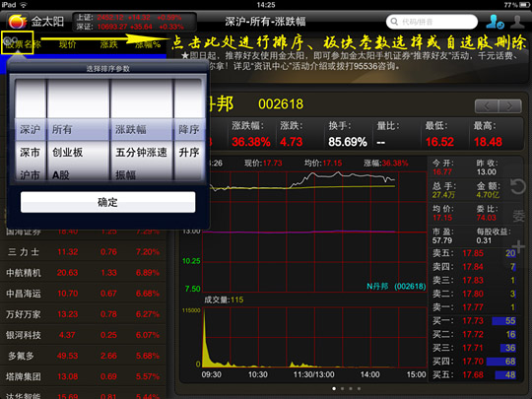This screenshot has height=399, width=532.
Task: Tap the 金太阳 sun logo icon
Action: (17, 22)
